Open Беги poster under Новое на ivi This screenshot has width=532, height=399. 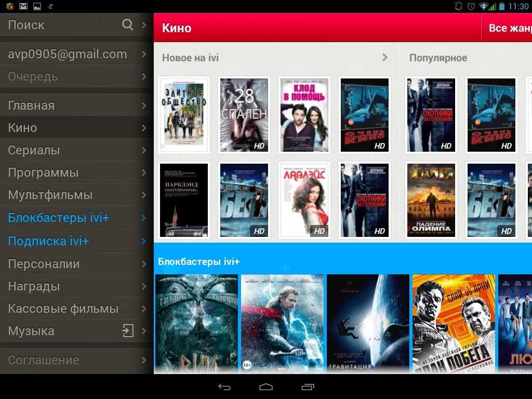tap(244, 200)
